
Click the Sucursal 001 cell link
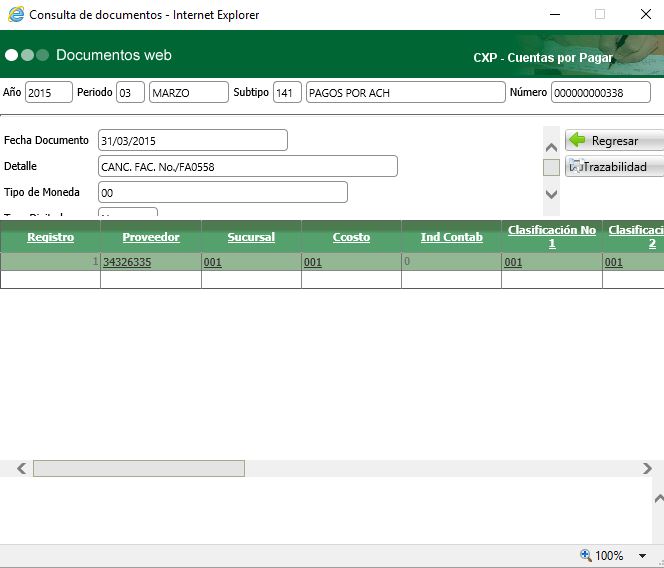click(213, 262)
